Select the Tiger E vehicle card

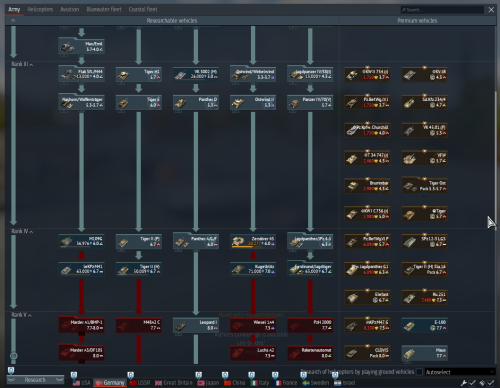click(x=139, y=102)
